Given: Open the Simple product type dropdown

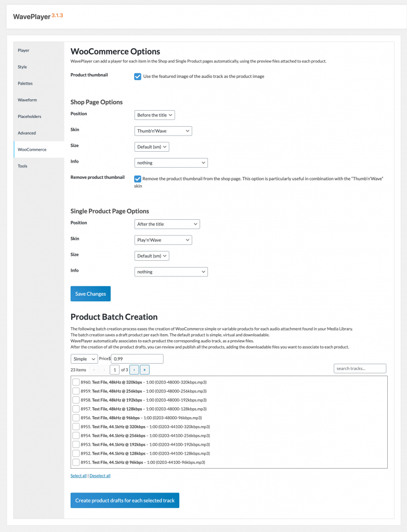Looking at the screenshot, I should tap(84, 358).
